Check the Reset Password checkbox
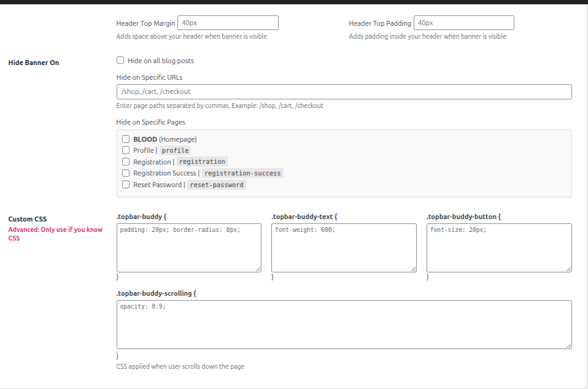588x389 pixels. click(126, 184)
